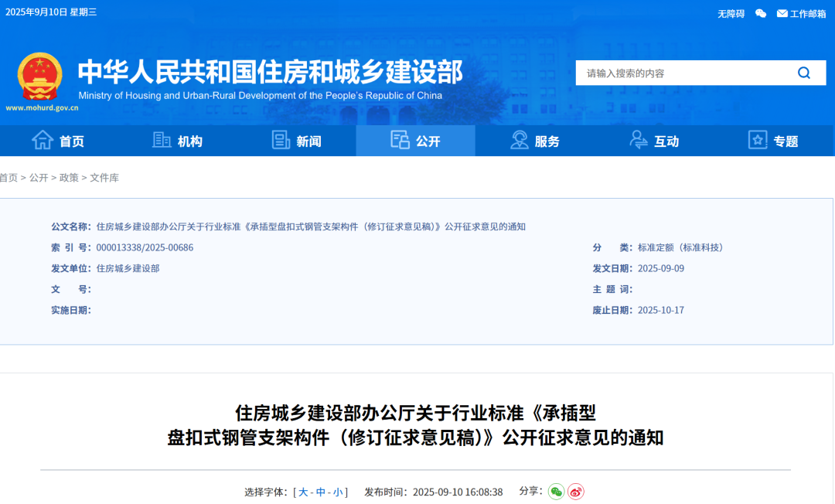Go to 政策 in breadcrumb

pyautogui.click(x=69, y=178)
